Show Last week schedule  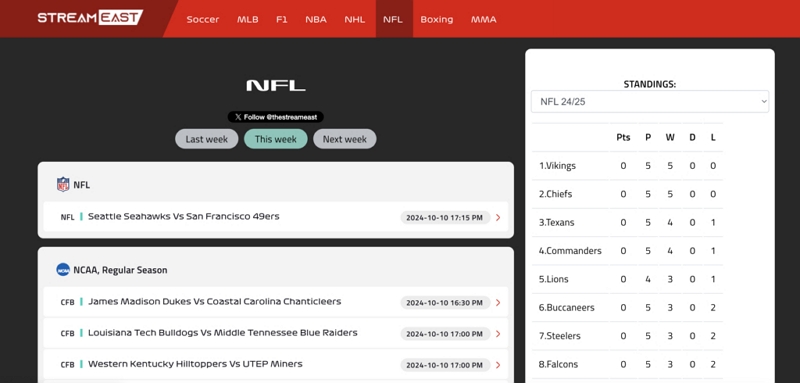[207, 139]
